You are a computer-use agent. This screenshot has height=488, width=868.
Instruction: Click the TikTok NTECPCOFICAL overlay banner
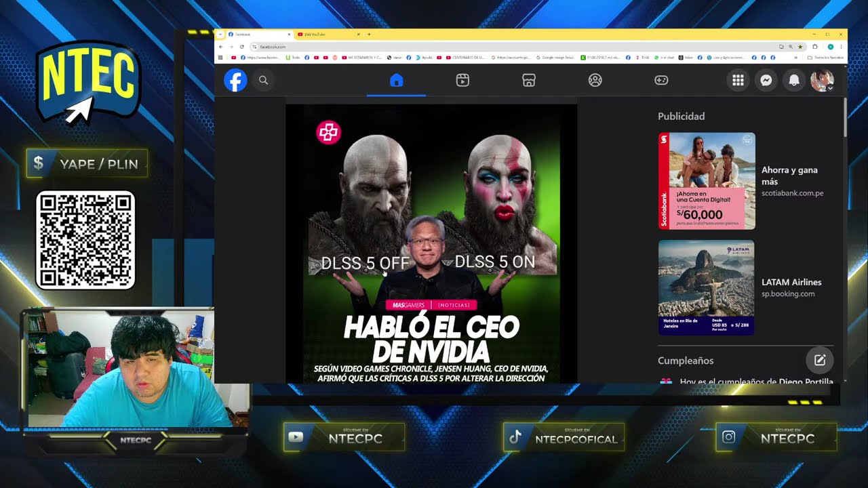point(564,437)
